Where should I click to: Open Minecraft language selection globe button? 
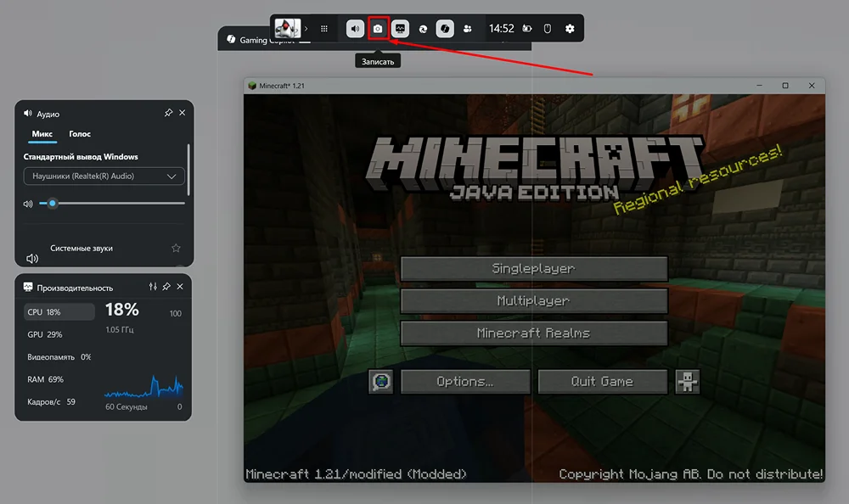tap(381, 382)
